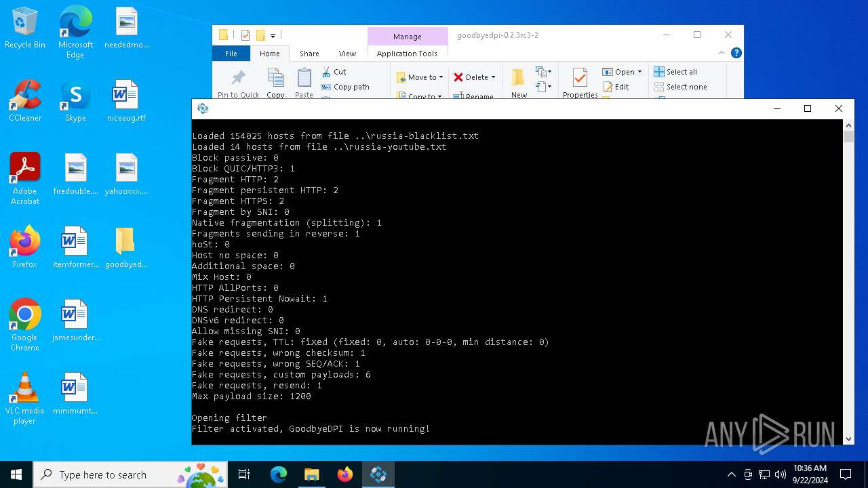Select the itemformer... Word document
Viewport: 868px width, 488px height.
coord(75,248)
